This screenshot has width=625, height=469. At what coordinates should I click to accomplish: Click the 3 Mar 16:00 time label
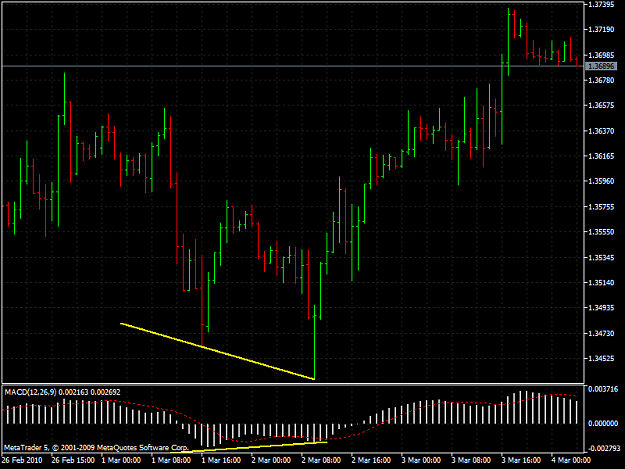coord(521,460)
